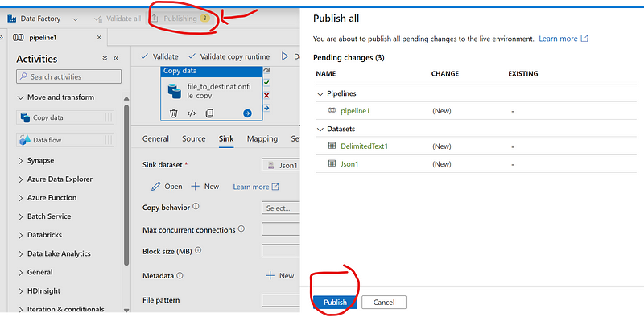
Task: Open pipeline1 in pending changes
Action: click(x=355, y=111)
